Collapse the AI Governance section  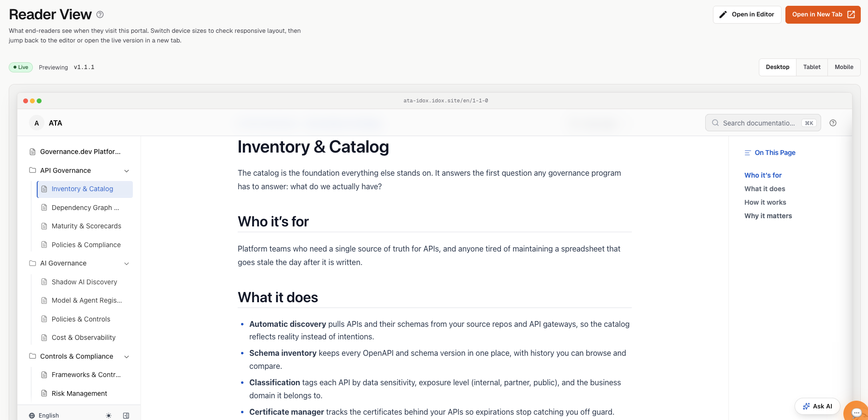click(127, 264)
